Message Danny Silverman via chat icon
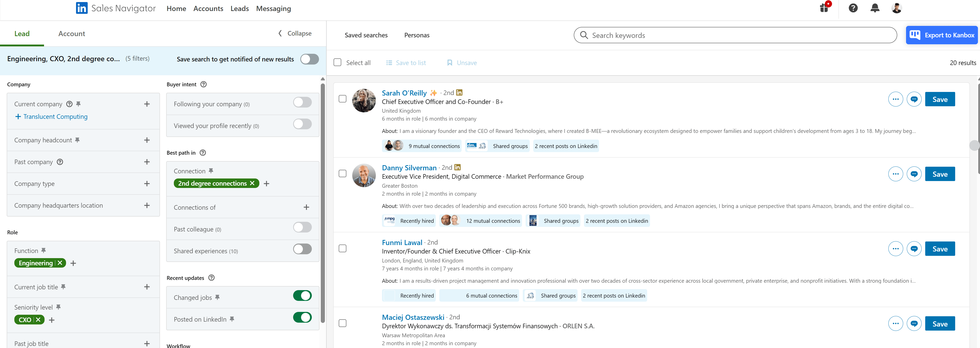 [x=914, y=174]
